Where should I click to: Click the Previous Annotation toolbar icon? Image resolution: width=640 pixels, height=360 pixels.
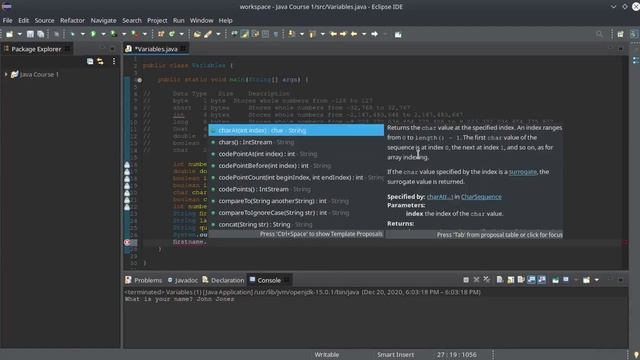click(x=312, y=34)
